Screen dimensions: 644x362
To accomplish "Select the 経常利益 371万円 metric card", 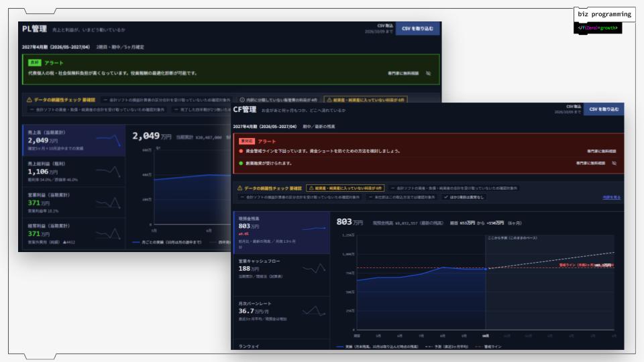I will click(74, 233).
